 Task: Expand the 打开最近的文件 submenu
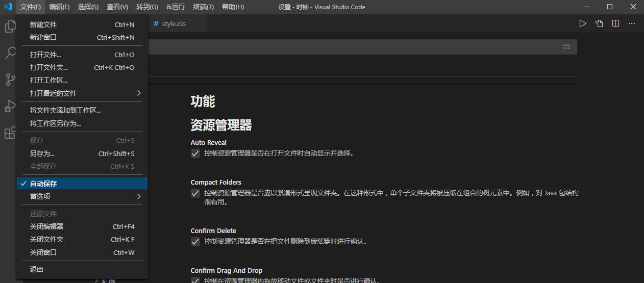pos(82,93)
